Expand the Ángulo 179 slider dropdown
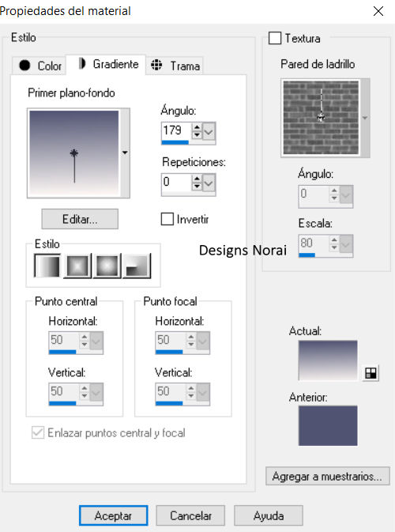Screen dimensions: 395x532 [209, 132]
